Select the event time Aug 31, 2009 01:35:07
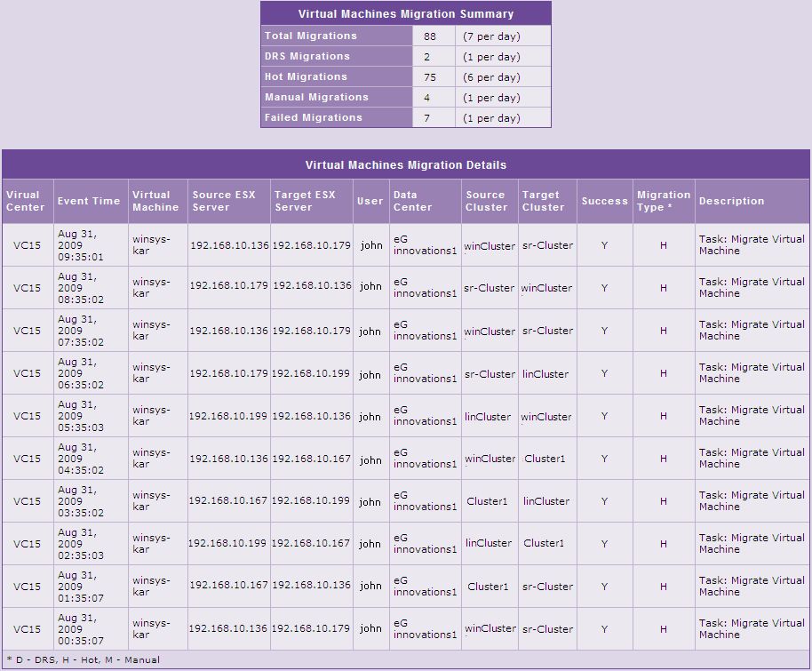 80,587
